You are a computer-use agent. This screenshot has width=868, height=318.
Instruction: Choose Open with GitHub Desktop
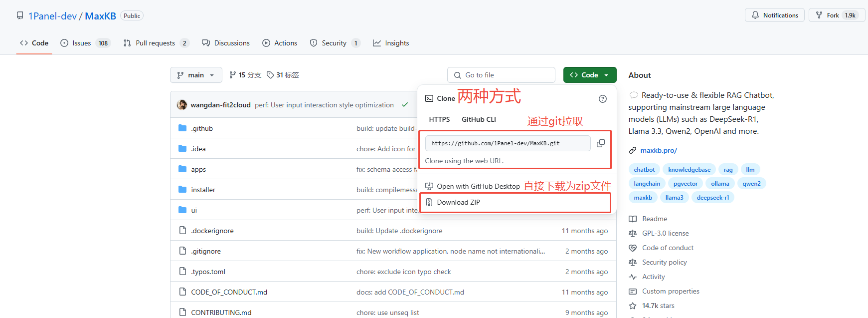[478, 186]
